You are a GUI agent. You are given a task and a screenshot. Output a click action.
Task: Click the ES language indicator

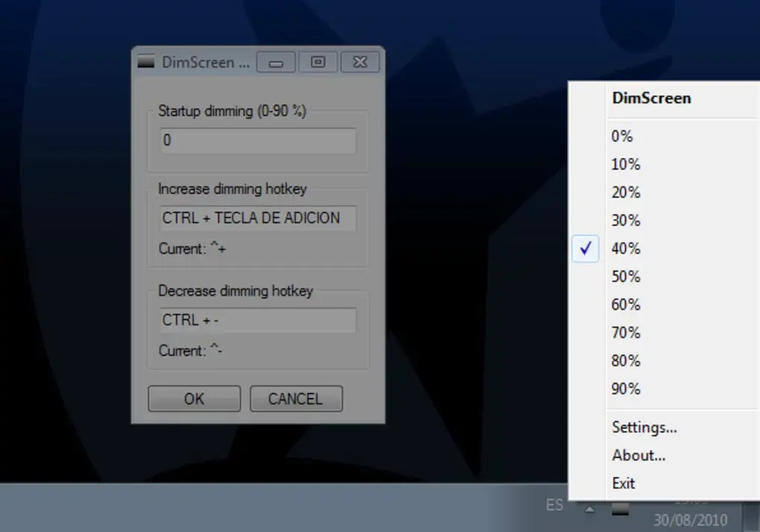click(x=554, y=505)
